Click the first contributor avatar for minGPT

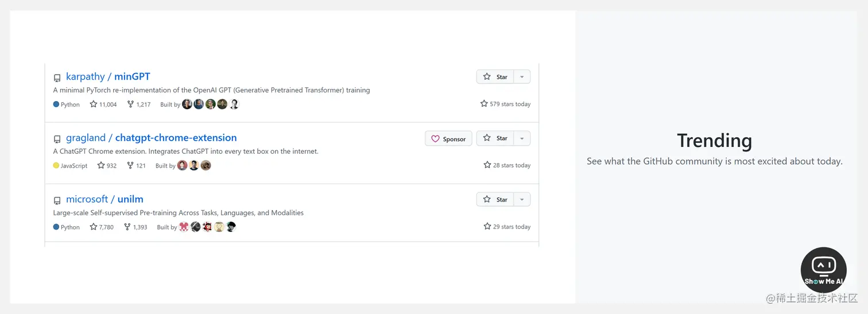(x=187, y=104)
